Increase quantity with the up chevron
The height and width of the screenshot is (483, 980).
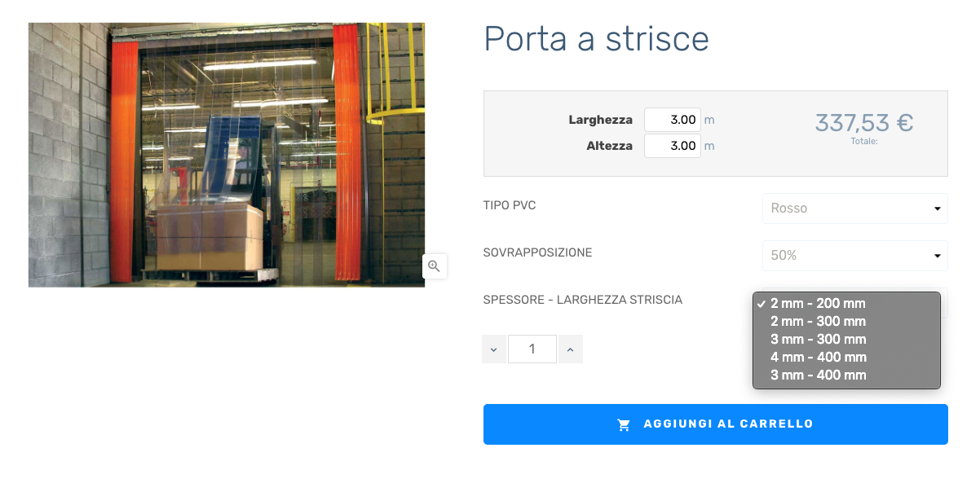pos(570,349)
